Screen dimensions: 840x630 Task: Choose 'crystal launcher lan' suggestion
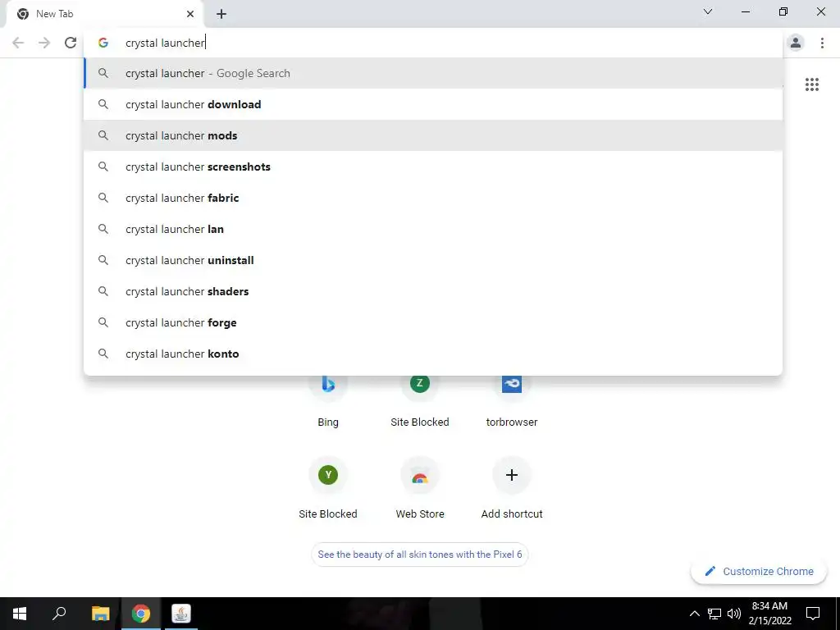[433, 229]
